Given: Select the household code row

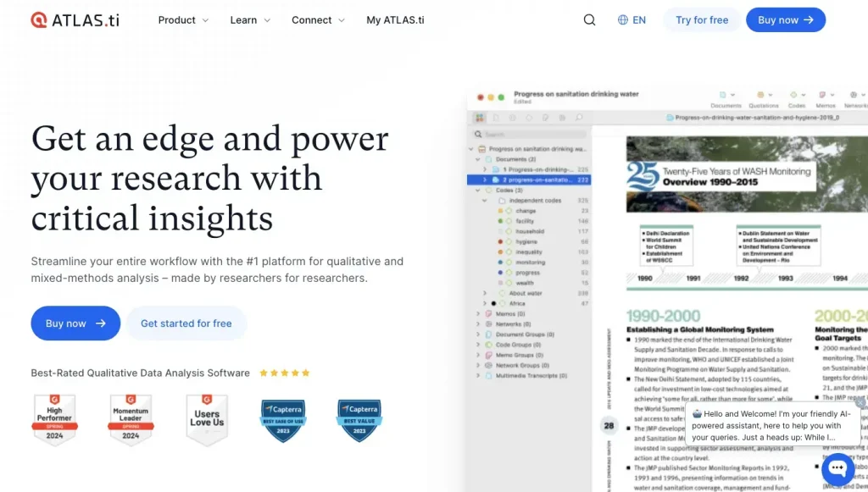Looking at the screenshot, I should tap(529, 232).
